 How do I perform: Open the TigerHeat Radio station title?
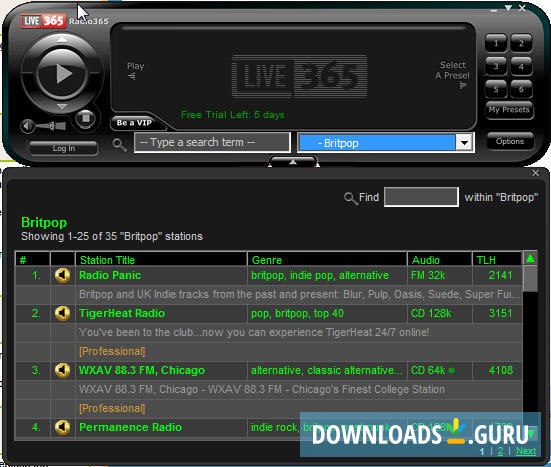[122, 313]
